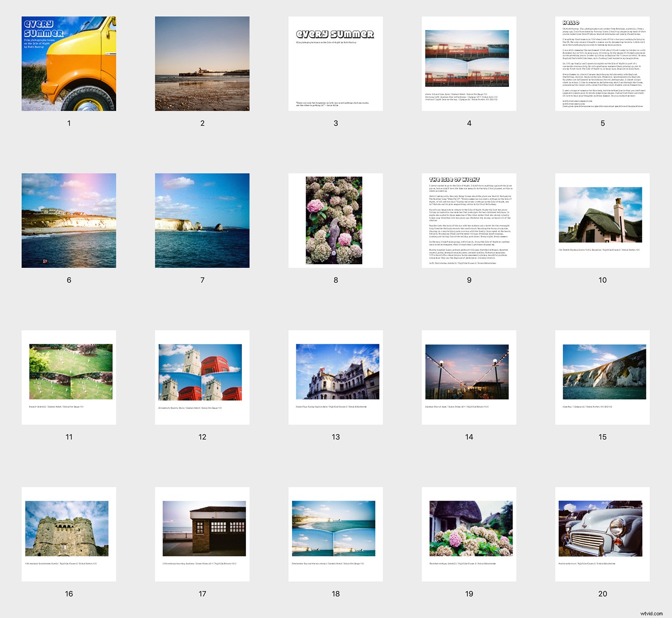Viewport: 672px width, 618px height.
Task: Select the beach pier photo on page 2
Action: (x=202, y=63)
